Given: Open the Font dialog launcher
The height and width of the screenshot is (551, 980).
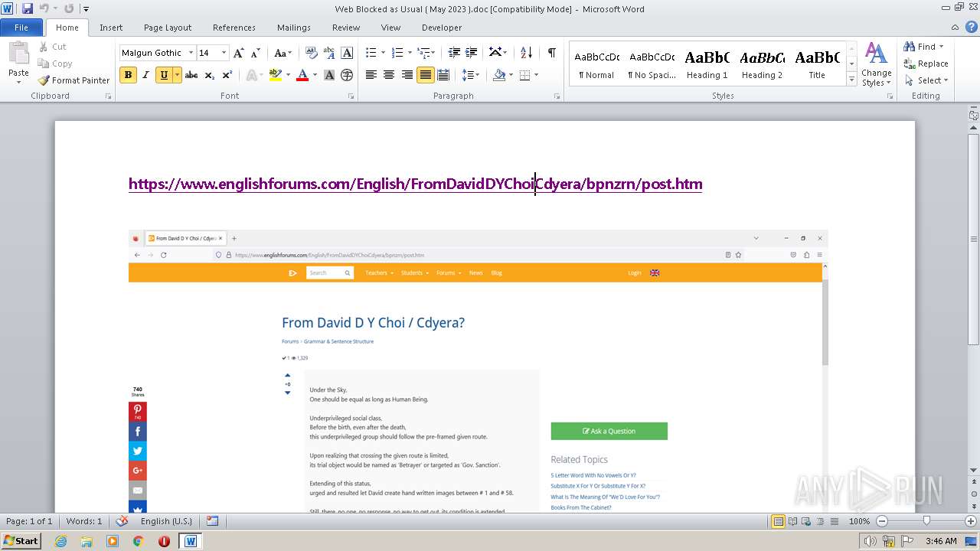Looking at the screenshot, I should click(351, 96).
